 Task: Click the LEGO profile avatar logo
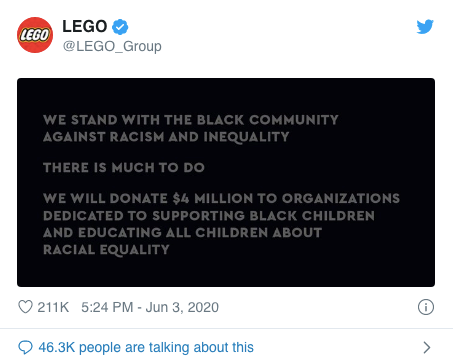click(35, 35)
